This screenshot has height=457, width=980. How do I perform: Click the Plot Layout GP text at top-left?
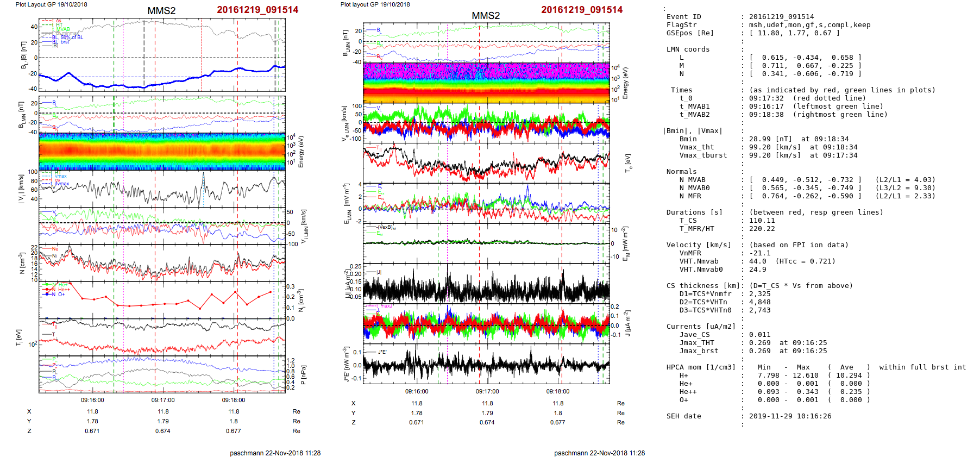point(51,4)
